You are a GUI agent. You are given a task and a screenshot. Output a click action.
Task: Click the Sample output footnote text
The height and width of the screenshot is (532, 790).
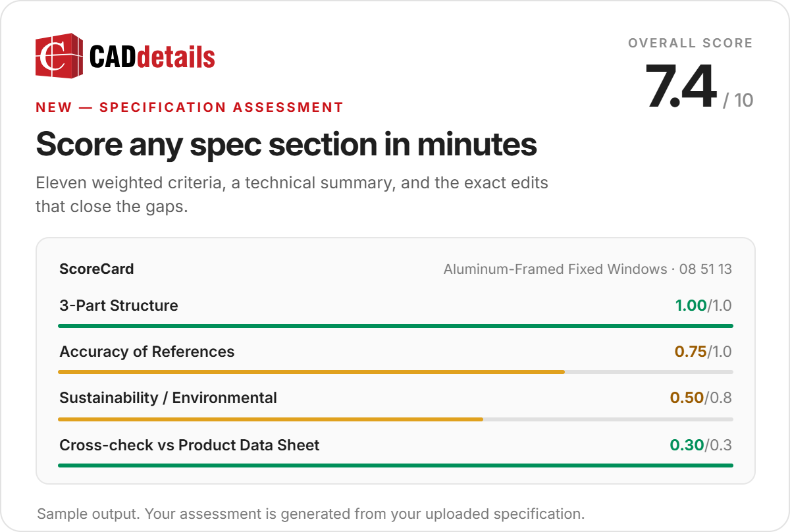(311, 514)
